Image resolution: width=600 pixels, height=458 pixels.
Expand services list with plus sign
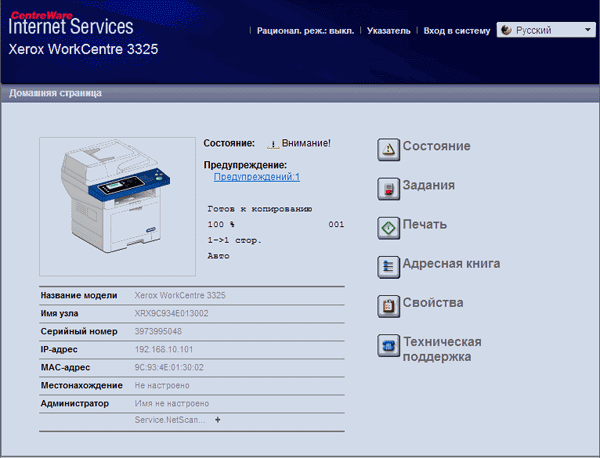(x=217, y=420)
